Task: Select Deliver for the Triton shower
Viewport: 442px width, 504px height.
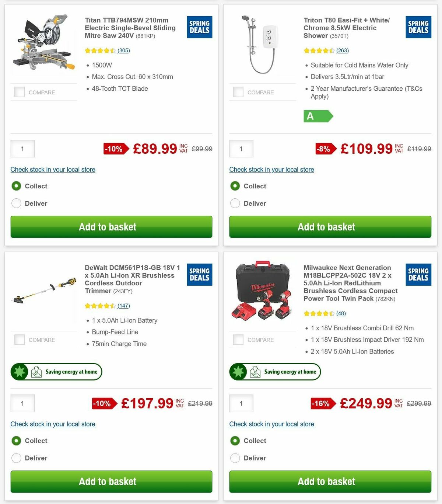Action: pyautogui.click(x=235, y=203)
